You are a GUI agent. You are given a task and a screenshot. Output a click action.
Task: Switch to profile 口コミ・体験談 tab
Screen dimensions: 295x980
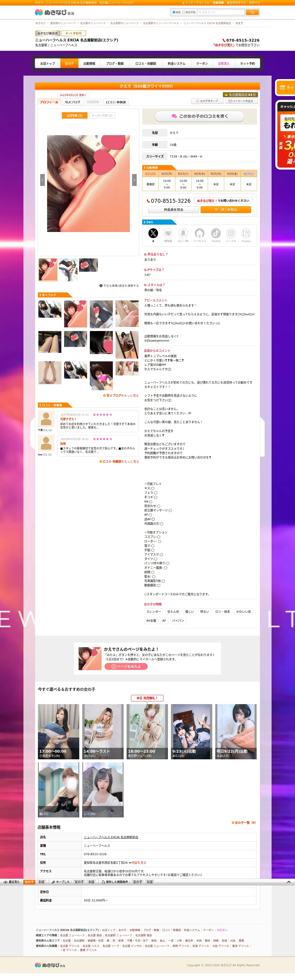116,102
